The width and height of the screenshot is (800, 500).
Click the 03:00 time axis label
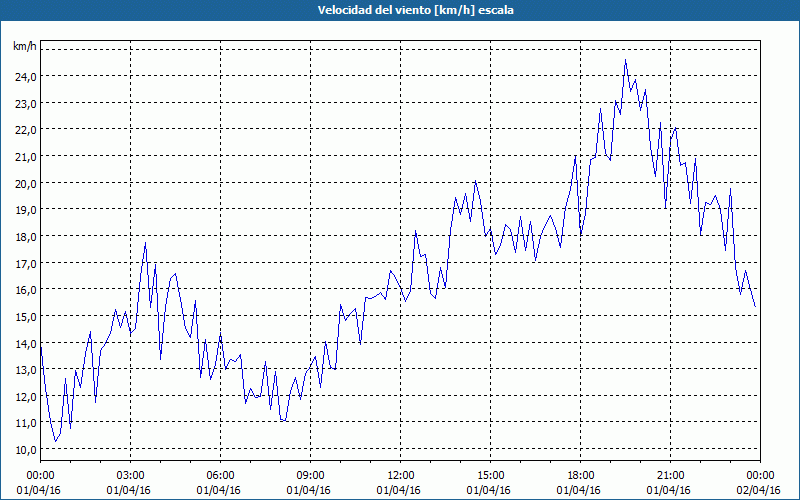(x=130, y=476)
